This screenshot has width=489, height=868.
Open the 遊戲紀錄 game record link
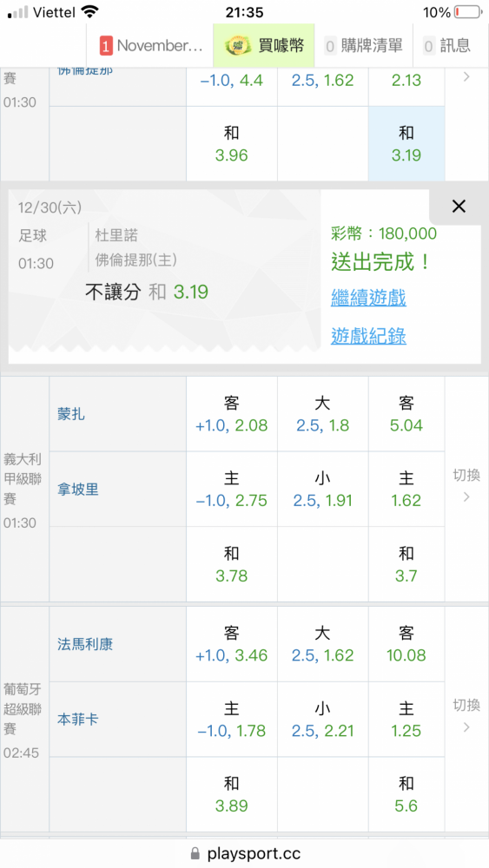pos(368,335)
